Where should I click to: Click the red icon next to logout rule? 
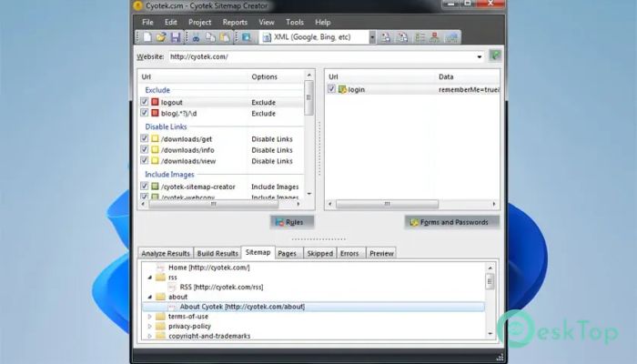(x=155, y=102)
